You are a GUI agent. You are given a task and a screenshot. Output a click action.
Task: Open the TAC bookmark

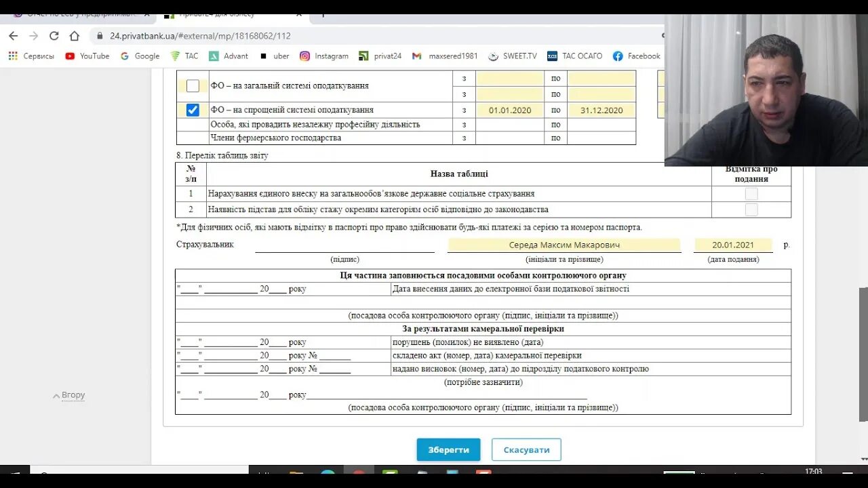184,56
